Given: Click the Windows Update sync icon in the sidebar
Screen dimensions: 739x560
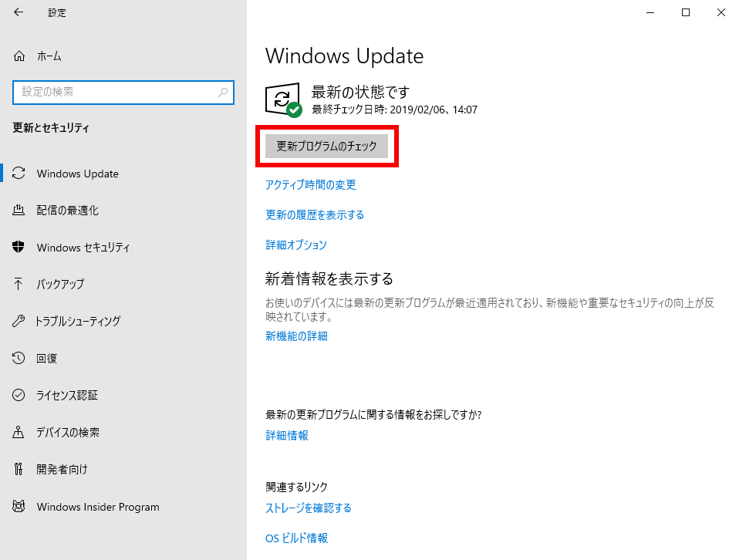Looking at the screenshot, I should coord(20,174).
